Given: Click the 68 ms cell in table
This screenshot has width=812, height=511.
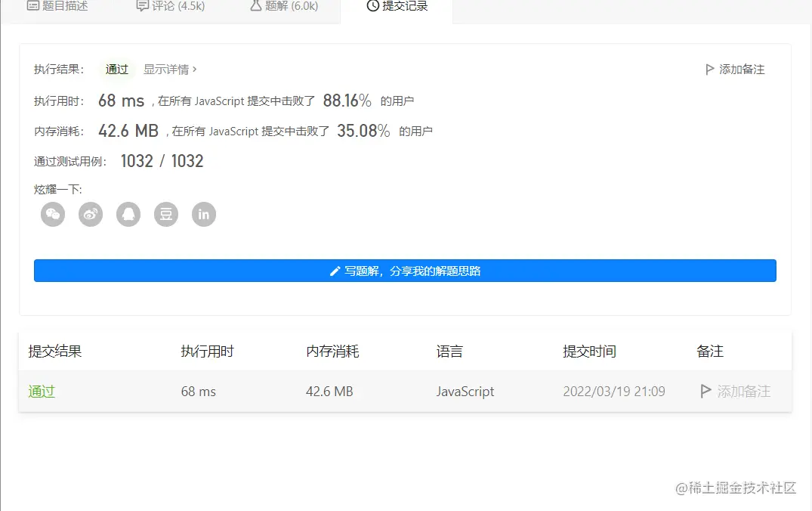Looking at the screenshot, I should pyautogui.click(x=199, y=392).
